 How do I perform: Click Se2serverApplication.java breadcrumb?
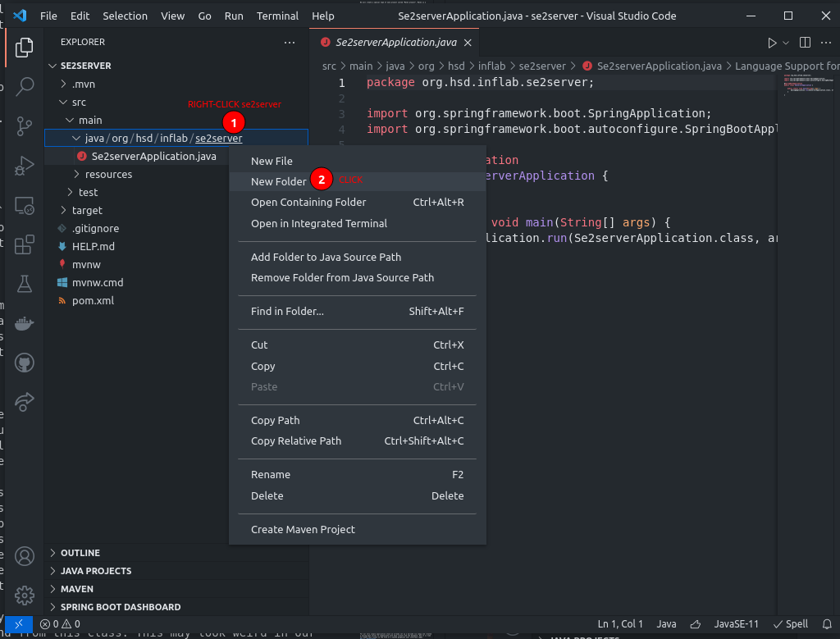pos(652,66)
